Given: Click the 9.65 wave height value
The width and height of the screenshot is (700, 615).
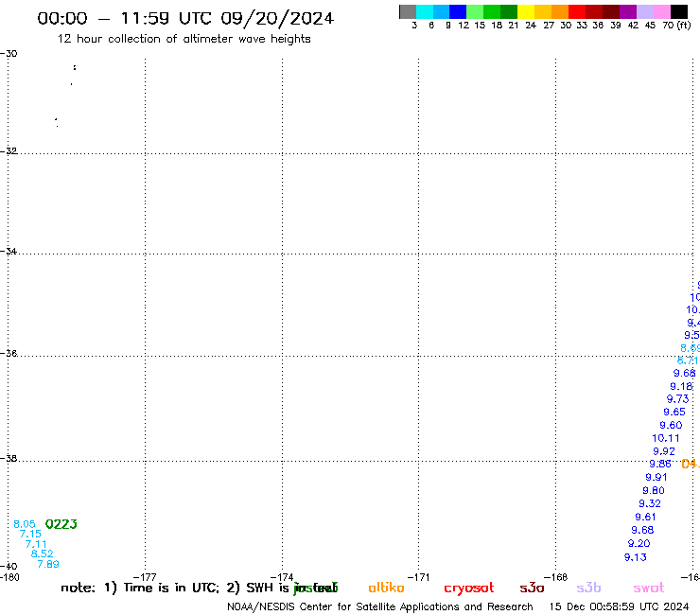Looking at the screenshot, I should (674, 413).
